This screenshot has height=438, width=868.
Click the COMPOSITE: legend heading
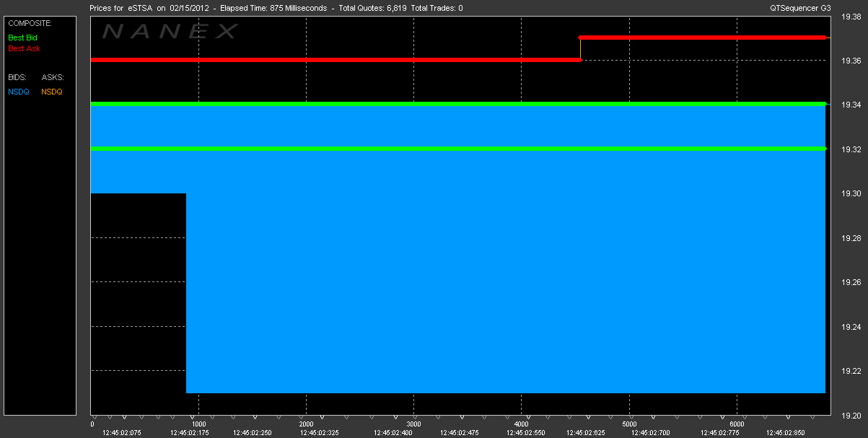pyautogui.click(x=30, y=23)
